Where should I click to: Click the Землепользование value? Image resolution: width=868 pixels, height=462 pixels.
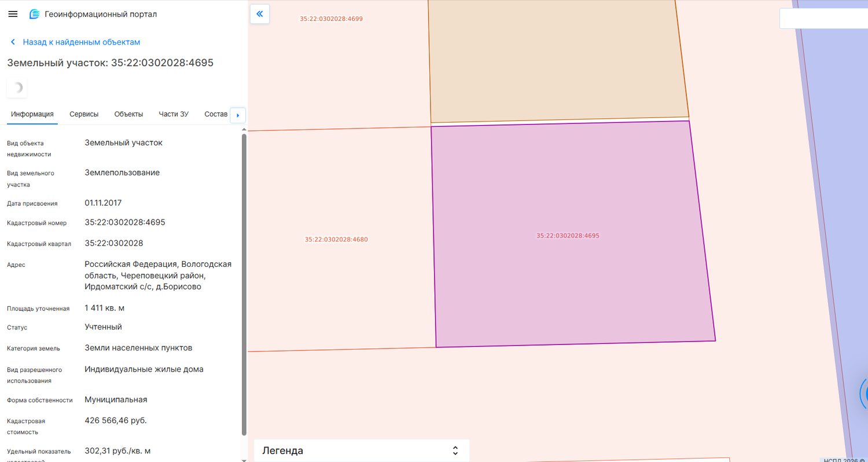pyautogui.click(x=122, y=173)
